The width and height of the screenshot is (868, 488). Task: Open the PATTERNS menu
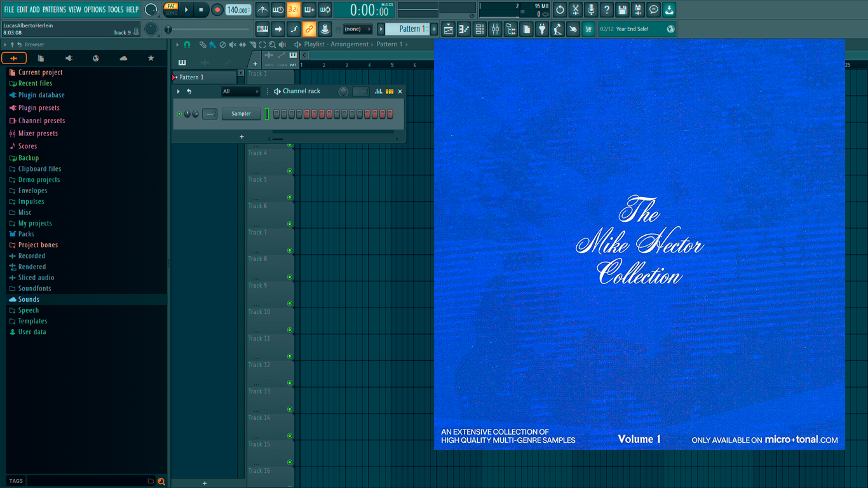click(x=54, y=10)
